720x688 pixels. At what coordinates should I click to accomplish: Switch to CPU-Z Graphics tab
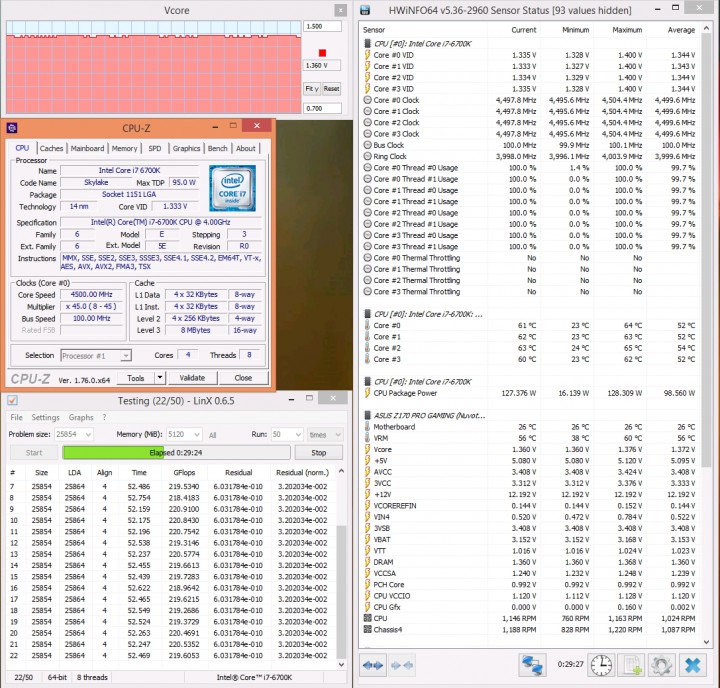(x=186, y=148)
